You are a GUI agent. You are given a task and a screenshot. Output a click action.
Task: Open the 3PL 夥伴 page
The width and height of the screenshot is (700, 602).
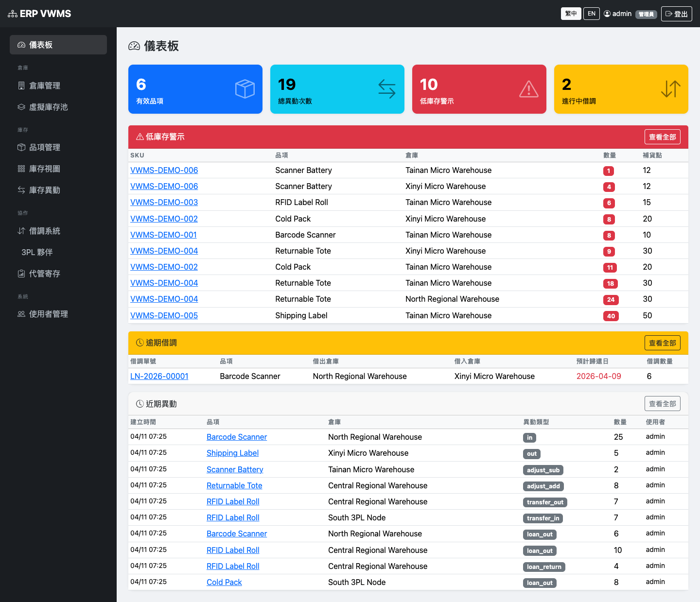[x=36, y=252]
